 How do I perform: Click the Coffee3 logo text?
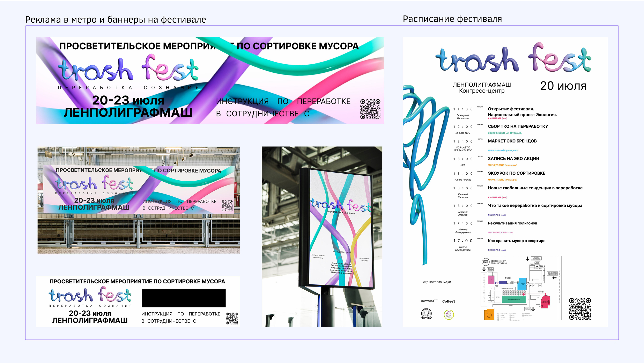pyautogui.click(x=449, y=301)
